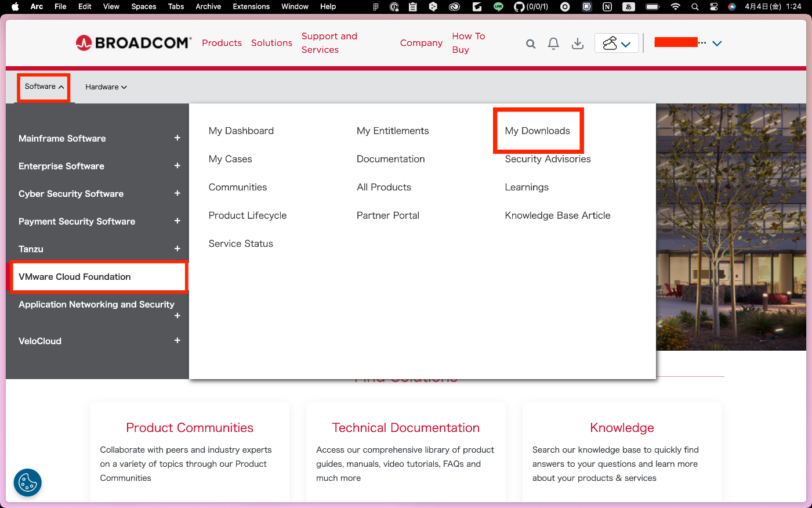Open the notifications bell icon

pyautogui.click(x=553, y=44)
